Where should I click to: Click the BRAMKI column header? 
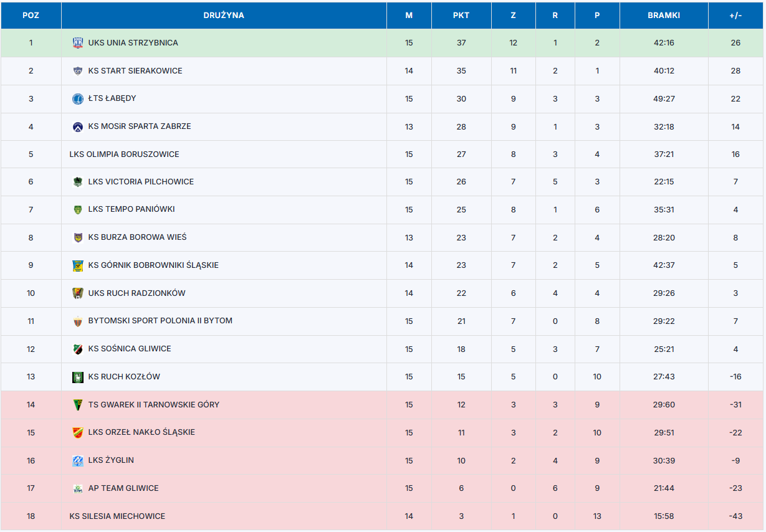point(663,16)
